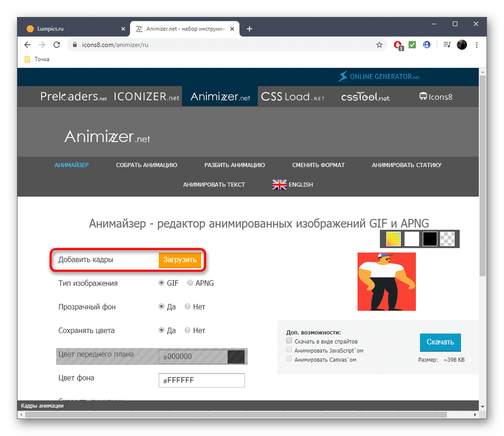Viewport: 504px width, 436px height.
Task: Open the media control playlist icon
Action: 447,45
